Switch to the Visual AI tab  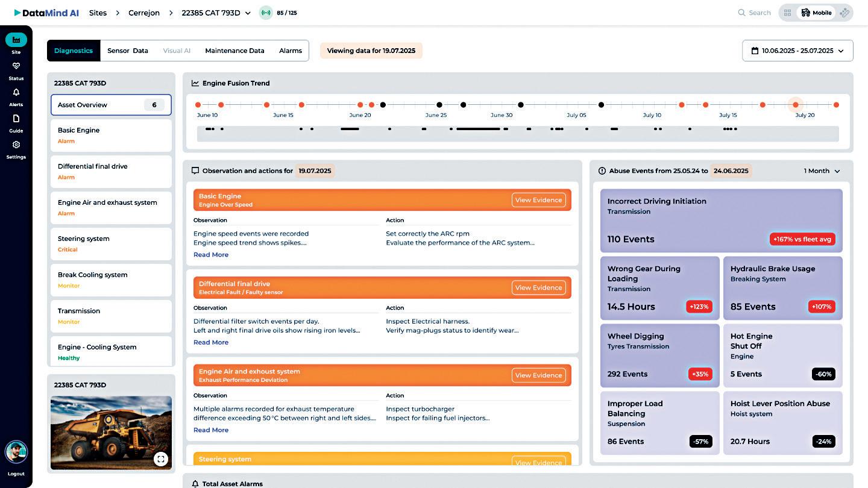(x=177, y=51)
